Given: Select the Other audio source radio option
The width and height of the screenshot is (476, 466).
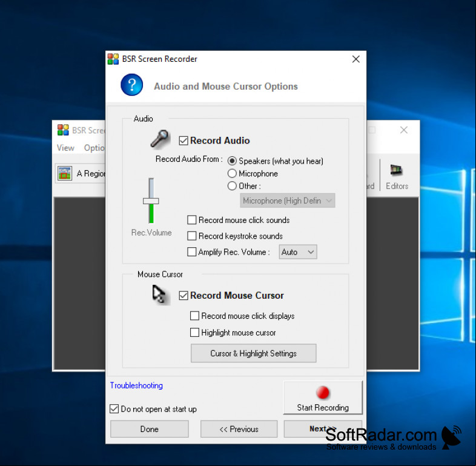Looking at the screenshot, I should pos(232,185).
